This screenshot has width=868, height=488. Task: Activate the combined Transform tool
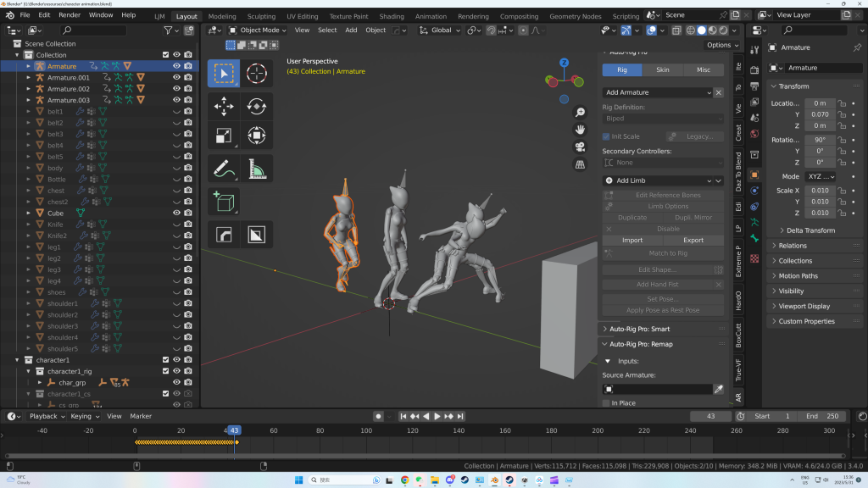point(256,136)
